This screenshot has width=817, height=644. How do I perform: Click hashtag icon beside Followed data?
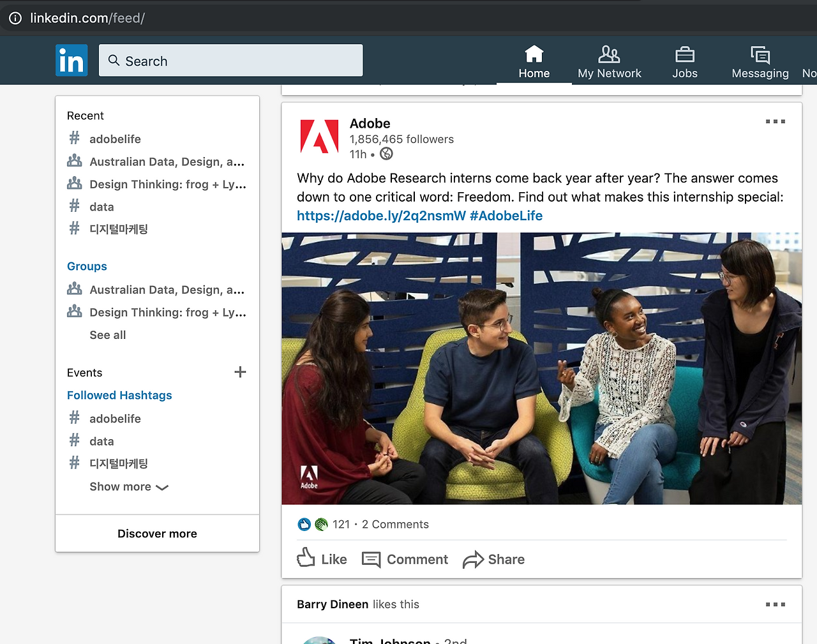coord(75,440)
